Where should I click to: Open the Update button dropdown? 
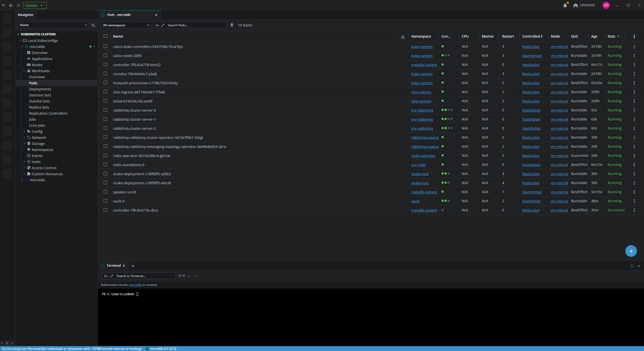tap(42, 5)
